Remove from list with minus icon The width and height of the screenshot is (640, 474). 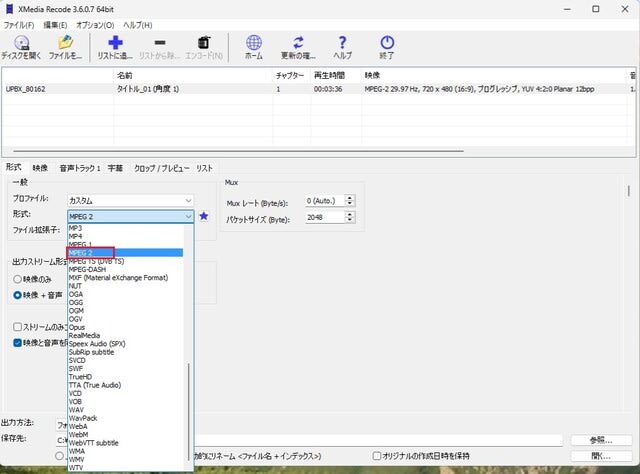[160, 42]
